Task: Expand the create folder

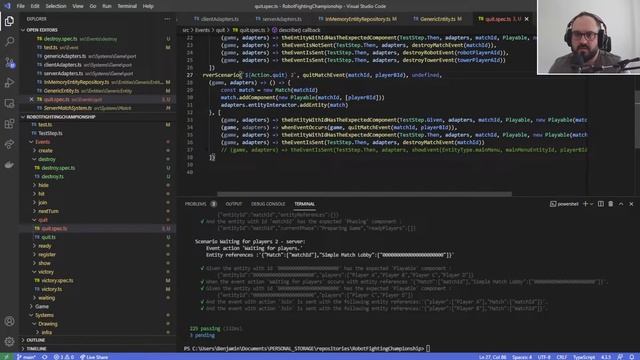Action: point(45,151)
